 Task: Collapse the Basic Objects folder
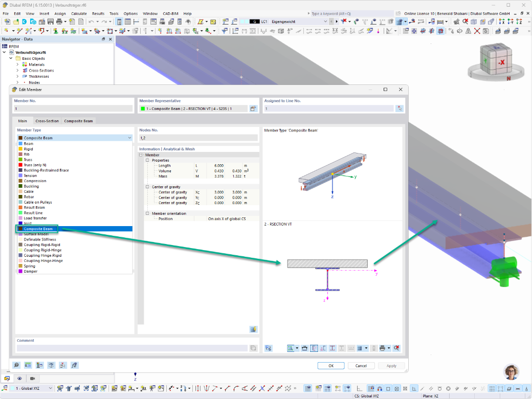coord(11,58)
